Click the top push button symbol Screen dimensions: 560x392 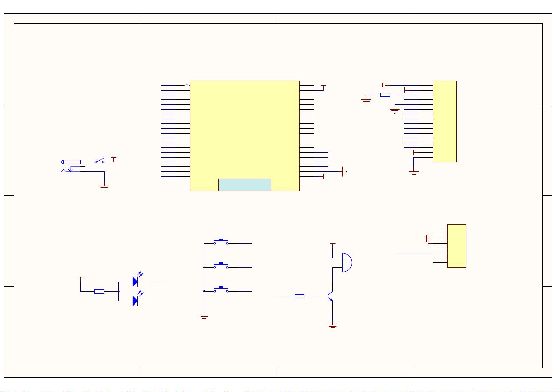(221, 242)
